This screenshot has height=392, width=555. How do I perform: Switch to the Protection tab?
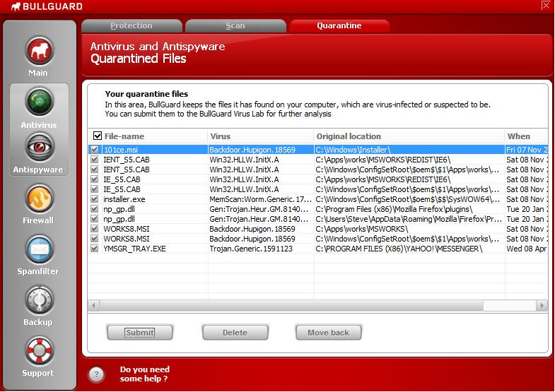tap(132, 26)
